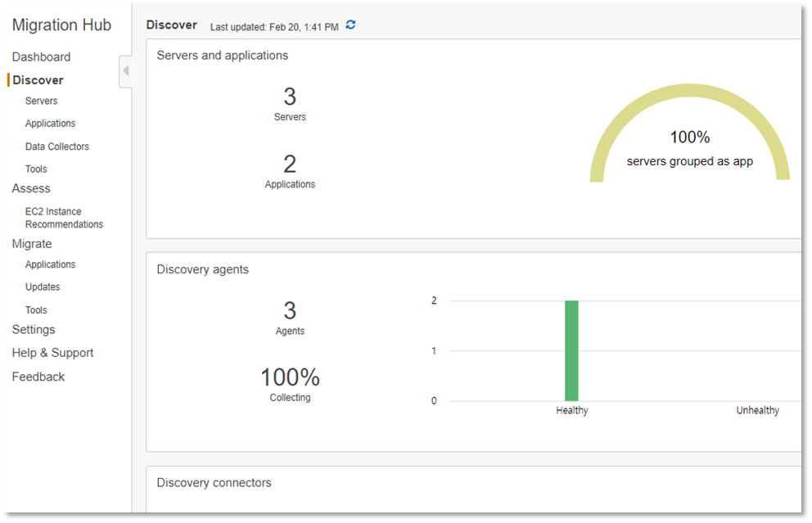The image size is (812, 523).
Task: Open Settings in the sidebar
Action: (34, 330)
